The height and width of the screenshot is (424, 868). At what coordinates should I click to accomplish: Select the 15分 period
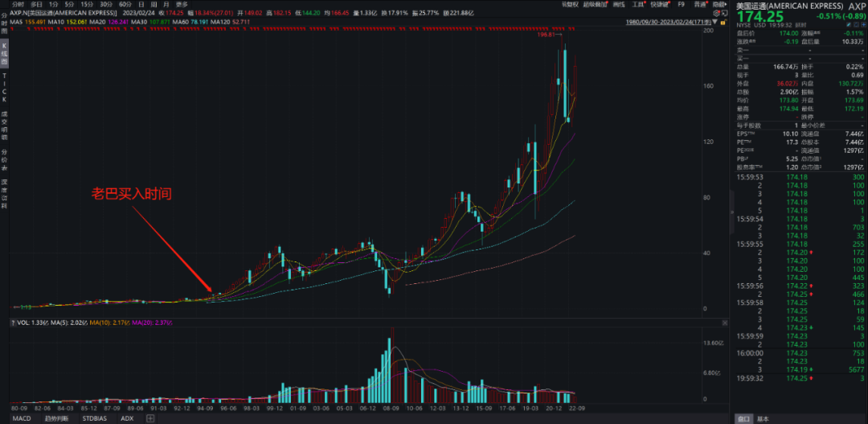point(87,5)
